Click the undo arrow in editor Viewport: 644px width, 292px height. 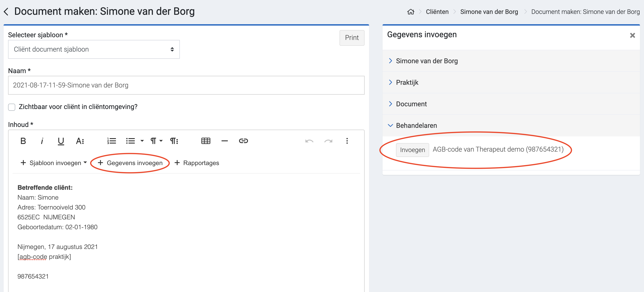(309, 141)
